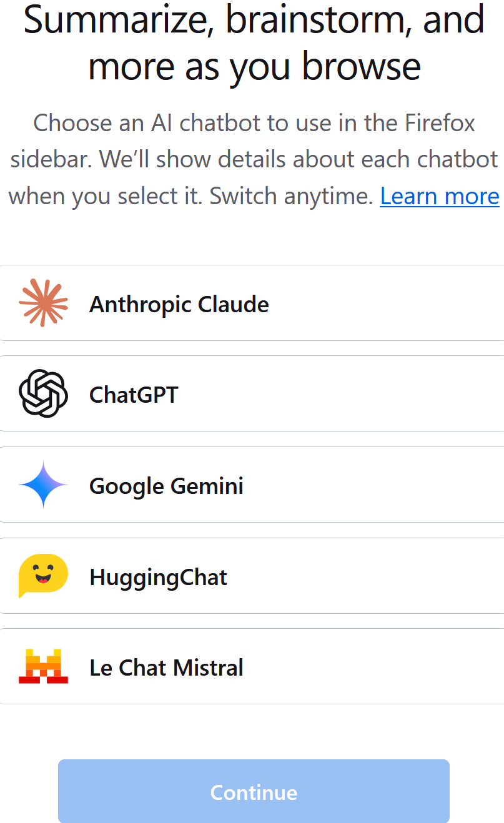
Task: Click the "ChatGPT" text label
Action: [133, 395]
